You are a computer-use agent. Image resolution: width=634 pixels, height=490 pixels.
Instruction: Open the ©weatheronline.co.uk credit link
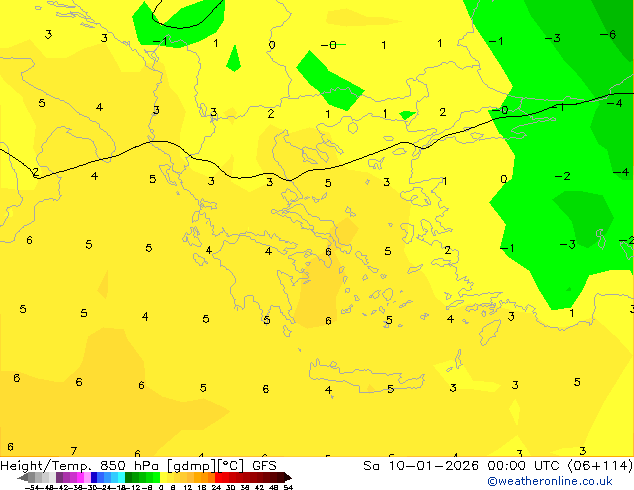(x=550, y=481)
